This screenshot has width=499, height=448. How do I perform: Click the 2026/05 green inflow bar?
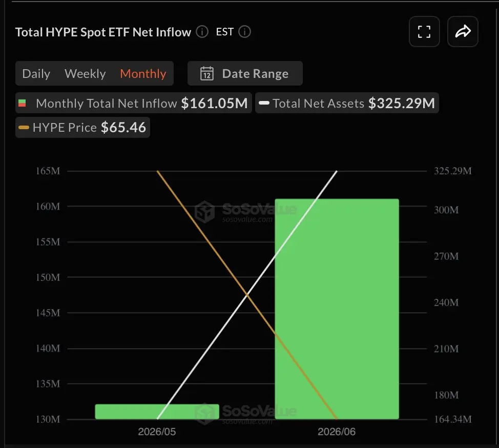point(157,412)
